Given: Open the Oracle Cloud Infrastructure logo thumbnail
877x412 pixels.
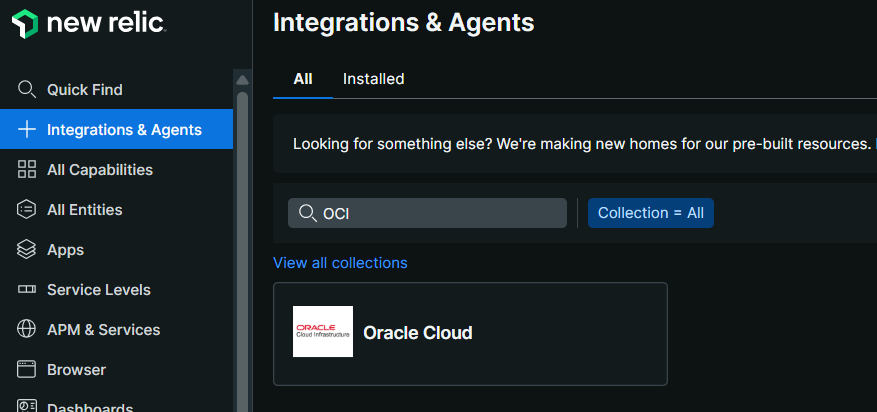Looking at the screenshot, I should [x=323, y=331].
